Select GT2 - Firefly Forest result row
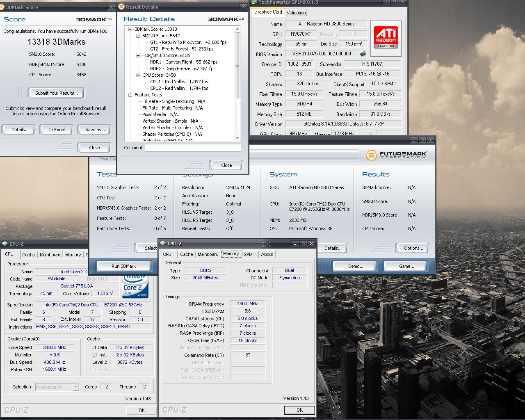The image size is (525, 420). [x=182, y=49]
